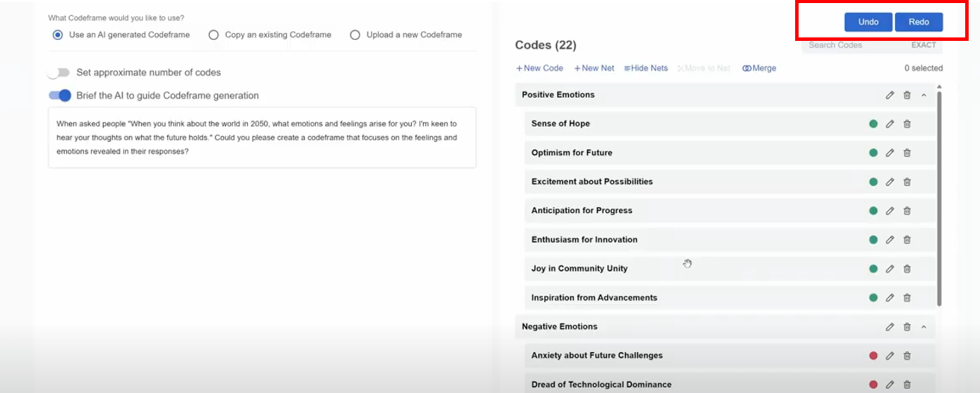The width and height of the screenshot is (980, 393).
Task: Delete the Inspiration from Advancements code
Action: coord(907,297)
